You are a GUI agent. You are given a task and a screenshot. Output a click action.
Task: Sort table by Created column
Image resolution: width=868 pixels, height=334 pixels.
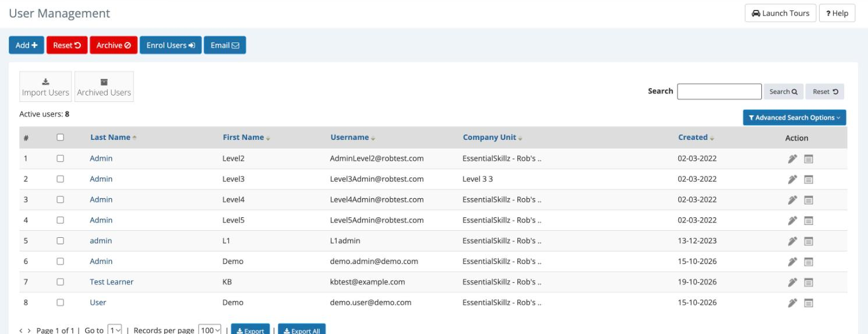(x=696, y=138)
